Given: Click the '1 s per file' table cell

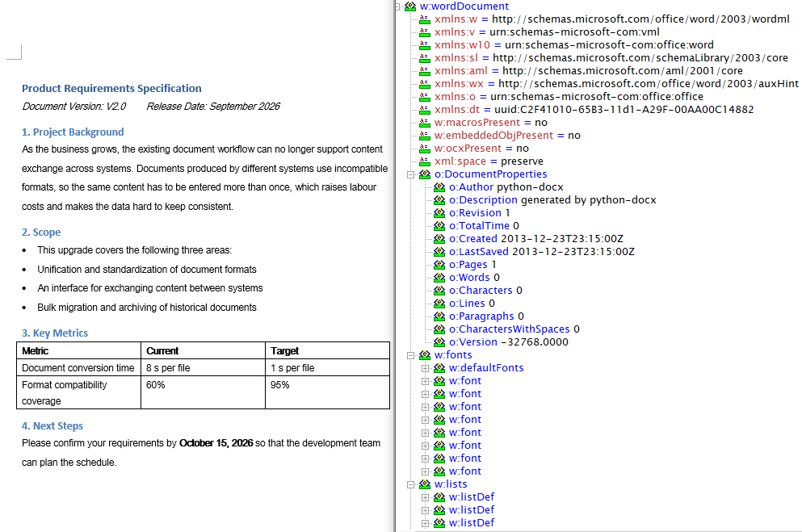Looking at the screenshot, I should coord(327,368).
